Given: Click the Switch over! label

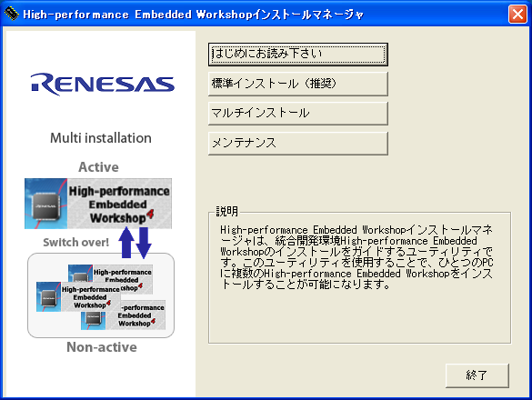Looking at the screenshot, I should pos(76,242).
